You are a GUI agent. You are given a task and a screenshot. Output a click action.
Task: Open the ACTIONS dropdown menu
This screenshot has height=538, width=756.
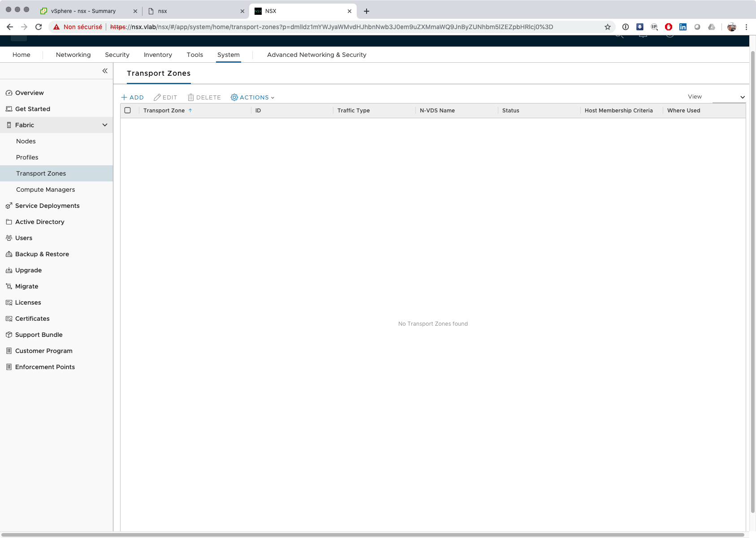point(252,97)
